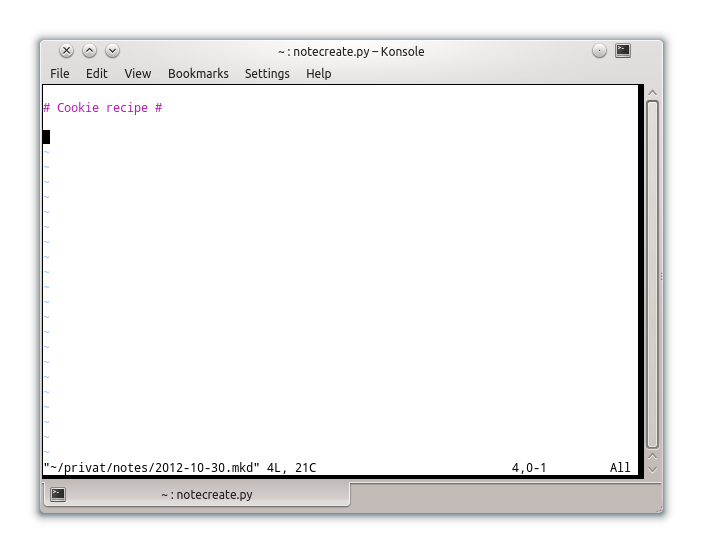
Task: Click the vertical scrollbar handle
Action: pos(653,274)
